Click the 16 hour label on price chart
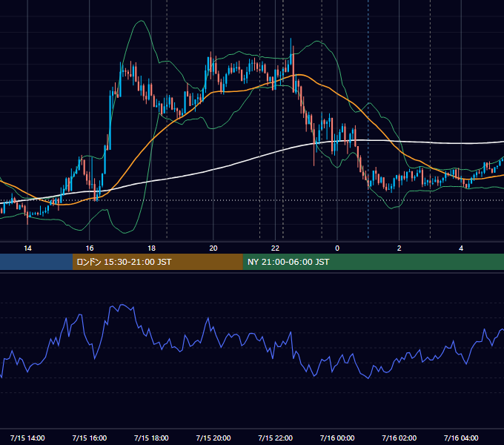Image resolution: width=504 pixels, height=445 pixels. (90, 248)
